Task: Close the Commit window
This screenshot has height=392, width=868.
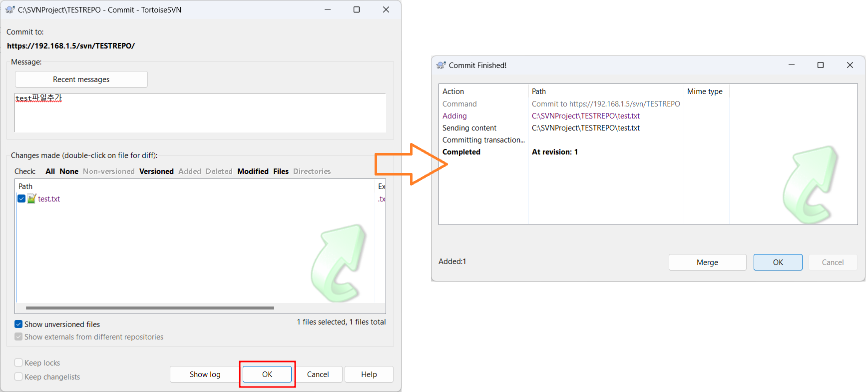Action: [386, 9]
